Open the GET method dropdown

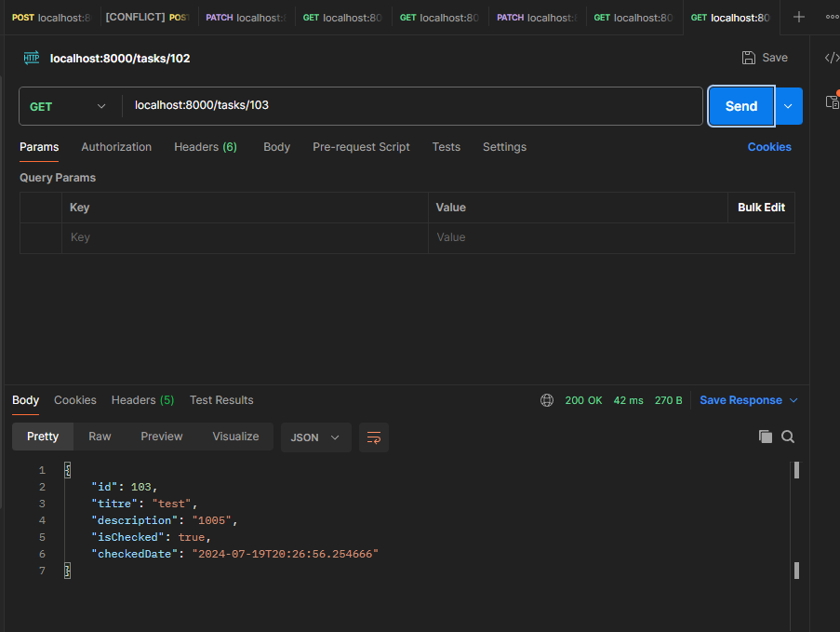[x=67, y=106]
